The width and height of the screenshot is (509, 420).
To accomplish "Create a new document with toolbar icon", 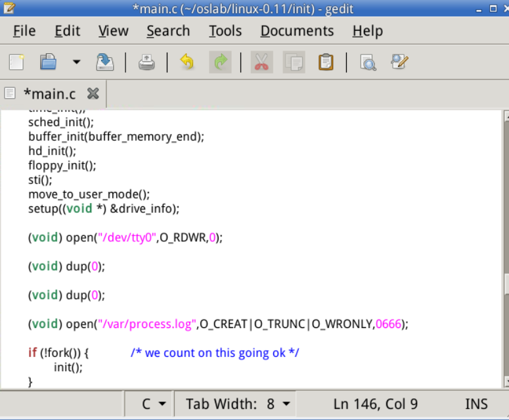I will click(x=16, y=62).
